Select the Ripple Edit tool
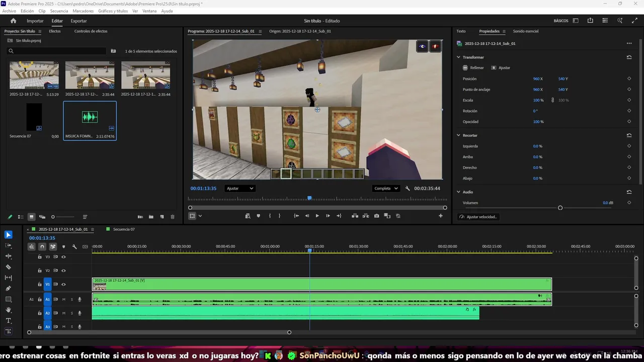 (9, 256)
